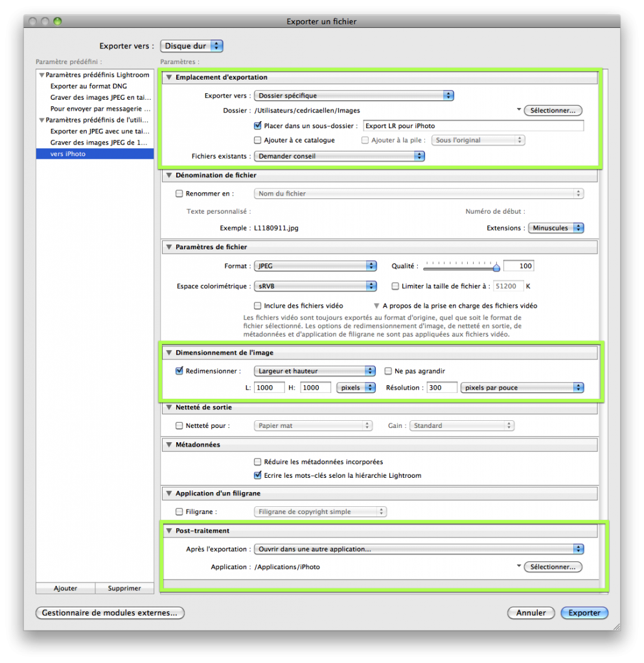Collapse the Dénomination de fichier section triangle
The height and width of the screenshot is (663, 644).
coord(169,175)
